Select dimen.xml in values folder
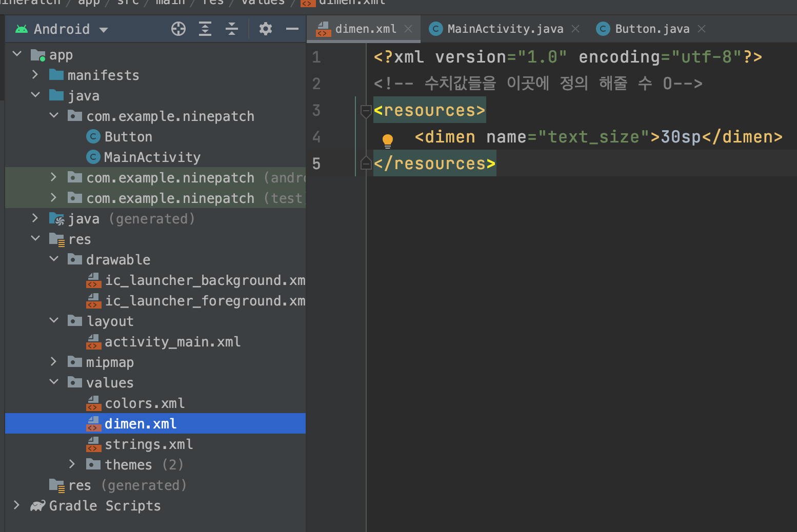Viewport: 797px width, 532px height. tap(155, 423)
